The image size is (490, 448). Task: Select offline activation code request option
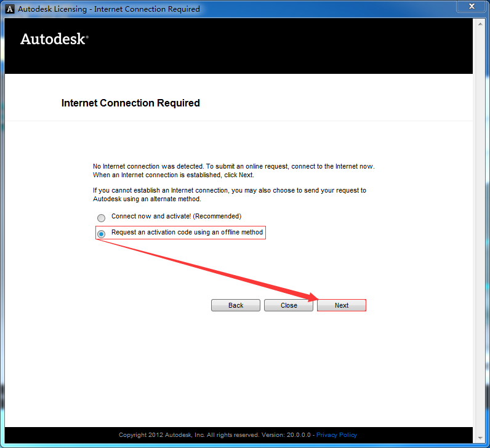click(101, 234)
